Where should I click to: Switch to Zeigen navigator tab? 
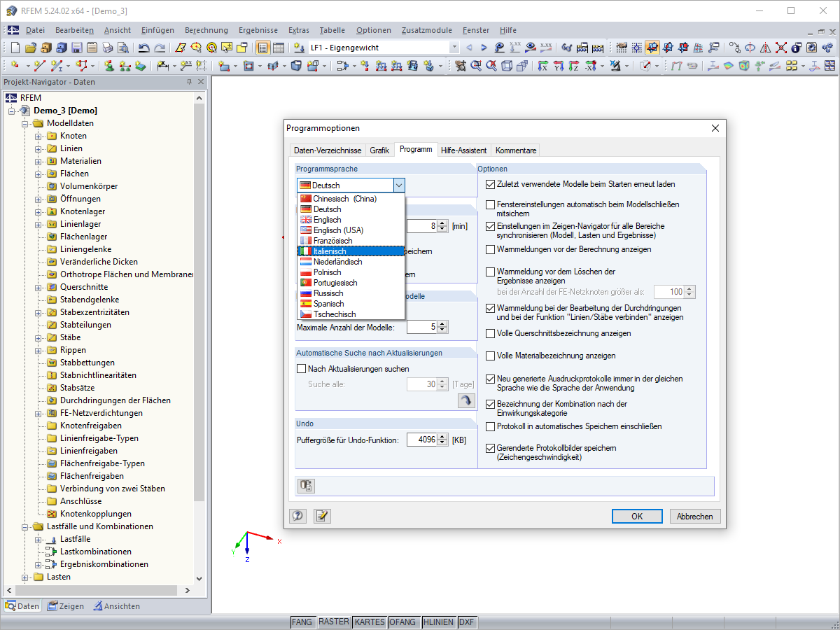tap(66, 606)
